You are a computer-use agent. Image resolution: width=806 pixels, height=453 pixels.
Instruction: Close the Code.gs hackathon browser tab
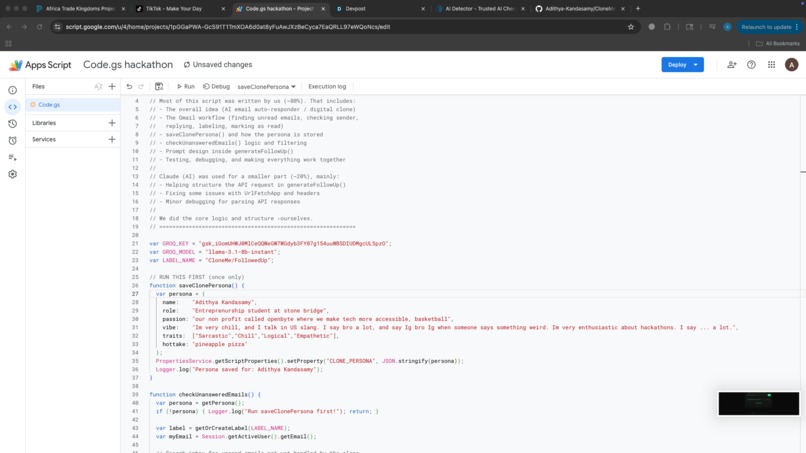pos(323,9)
